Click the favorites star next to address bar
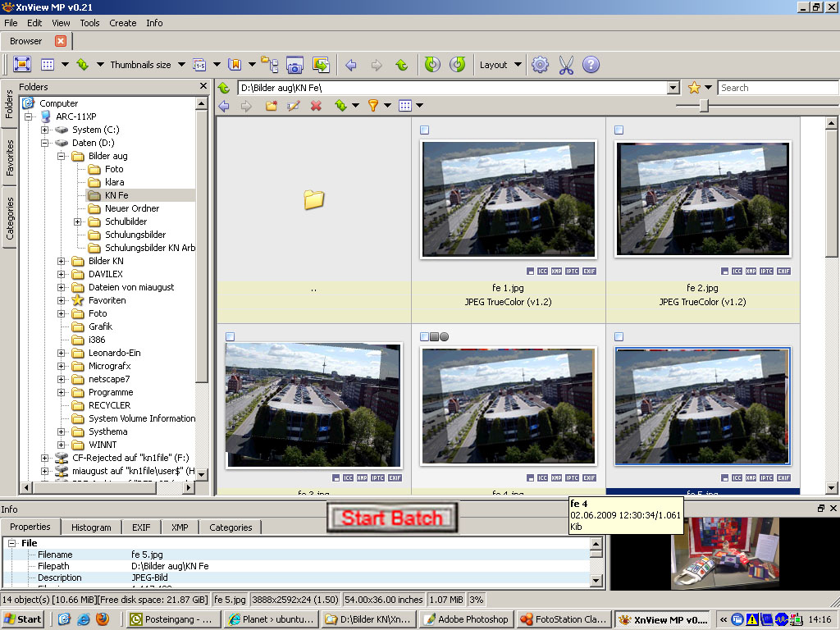The width and height of the screenshot is (840, 630). (x=694, y=87)
